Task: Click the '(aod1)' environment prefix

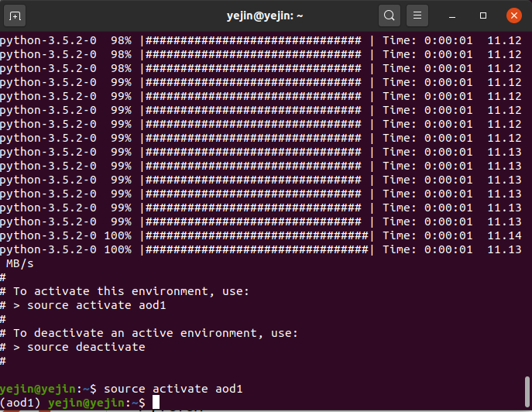Action: point(20,403)
